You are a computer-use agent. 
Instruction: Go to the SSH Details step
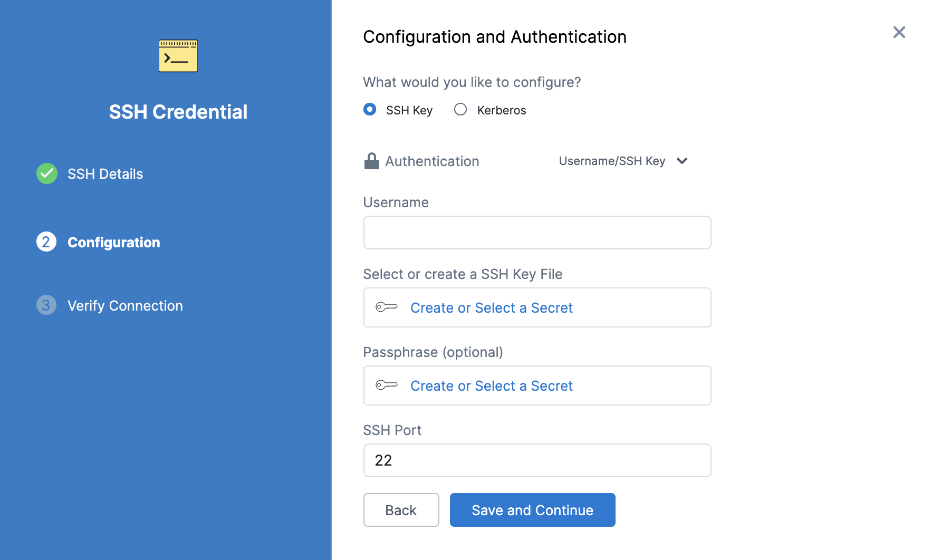coord(105,173)
